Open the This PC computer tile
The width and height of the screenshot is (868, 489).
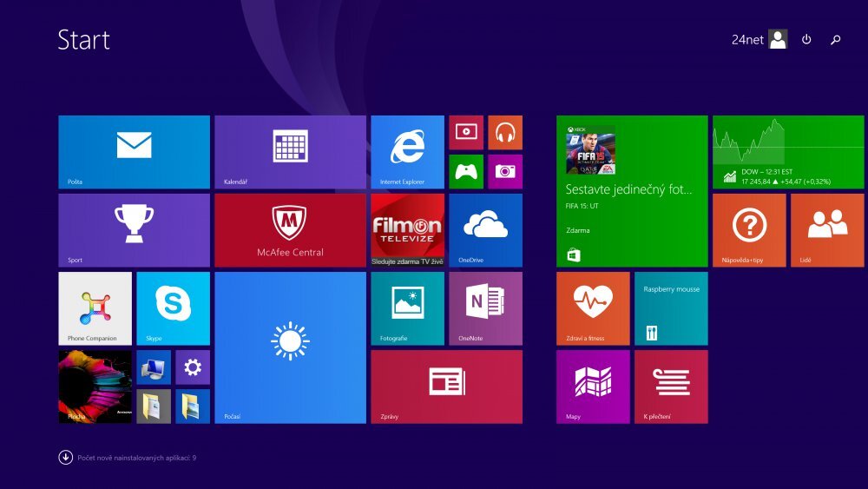(154, 367)
